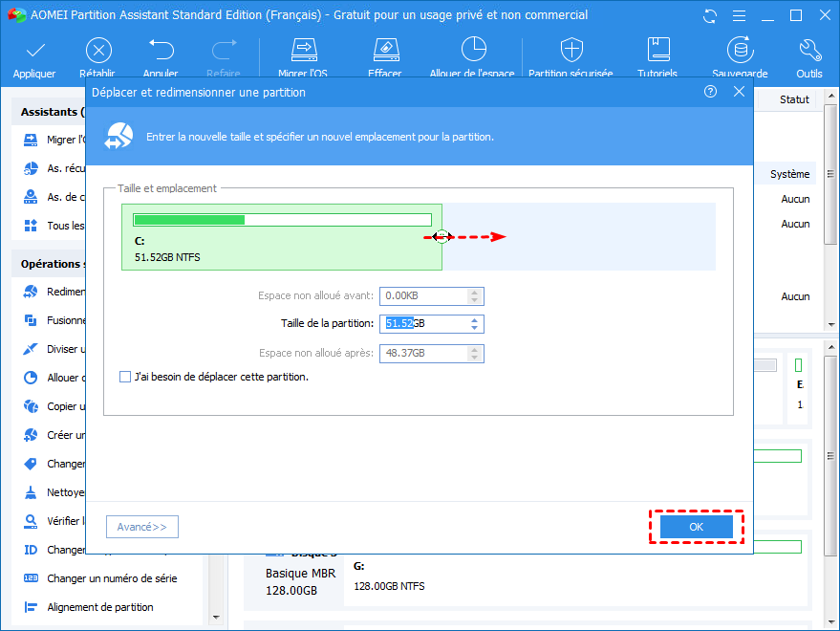Click the refresh icon in title bar
This screenshot has width=840, height=631.
click(x=710, y=16)
